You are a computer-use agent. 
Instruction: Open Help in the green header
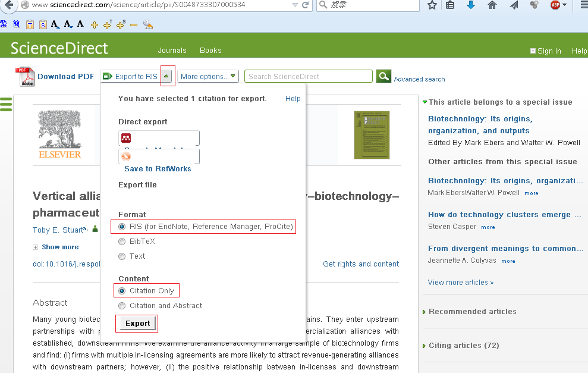(x=579, y=51)
